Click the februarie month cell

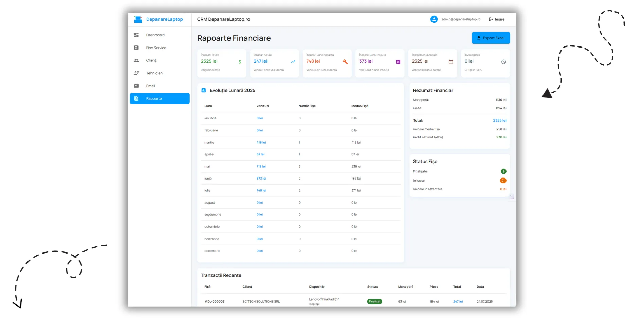pos(211,130)
